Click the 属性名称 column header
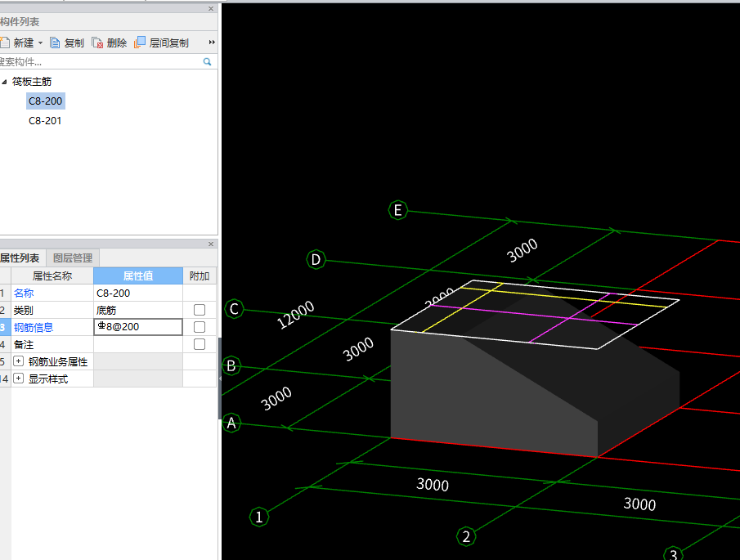Viewport: 740px width, 560px height. (x=52, y=276)
